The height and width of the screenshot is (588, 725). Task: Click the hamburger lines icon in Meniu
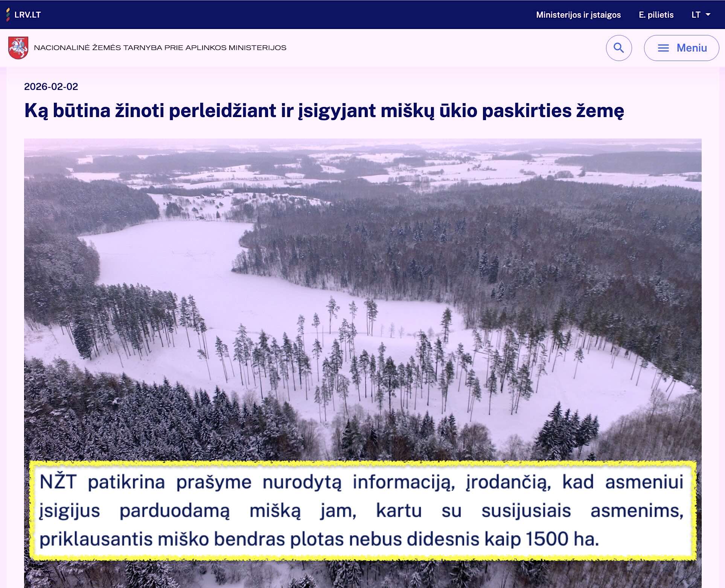click(x=663, y=48)
